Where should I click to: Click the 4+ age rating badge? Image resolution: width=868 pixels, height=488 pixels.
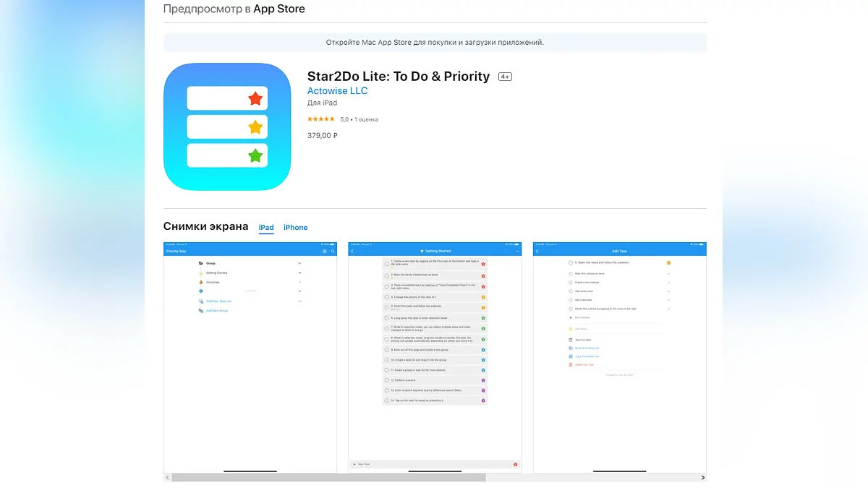[x=505, y=77]
